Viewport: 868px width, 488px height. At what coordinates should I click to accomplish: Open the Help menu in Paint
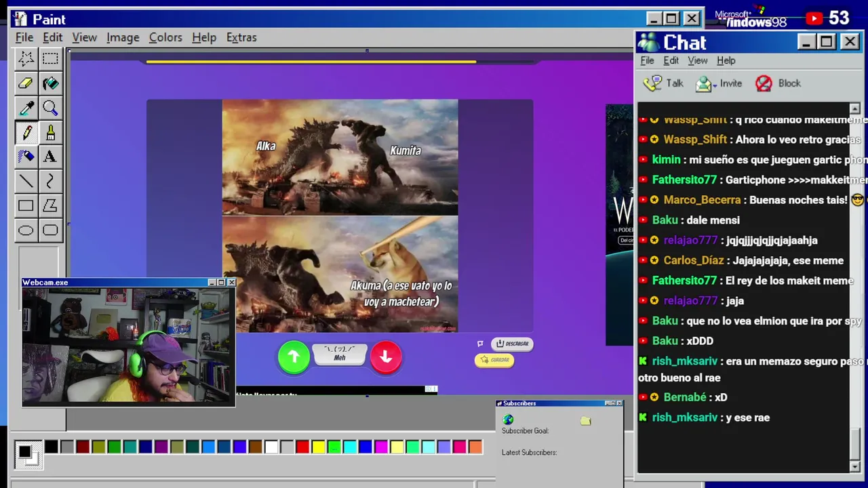(204, 37)
